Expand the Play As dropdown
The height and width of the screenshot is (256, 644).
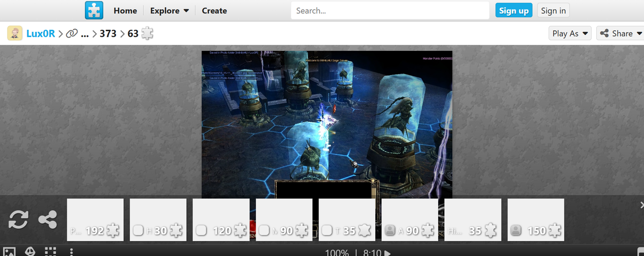coord(570,33)
